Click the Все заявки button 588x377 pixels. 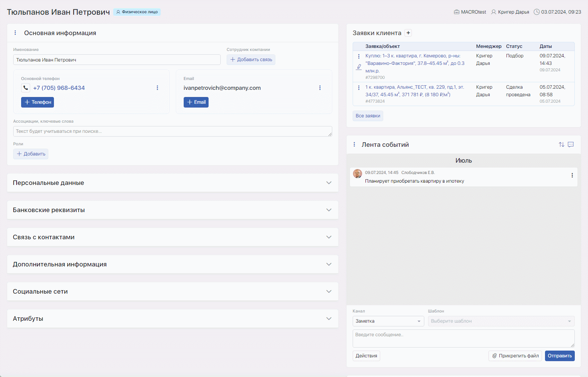(368, 116)
